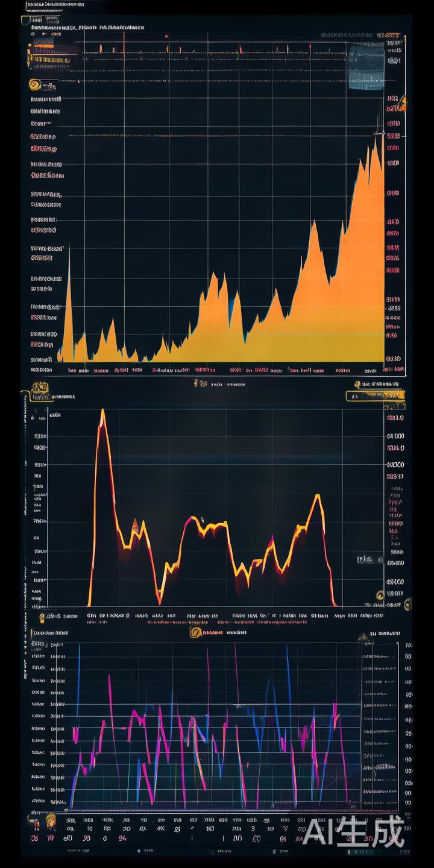Viewport: 434px width, 868px height.
Task: Click the red dot marker on the top chart's upper line
Action: click(166, 36)
